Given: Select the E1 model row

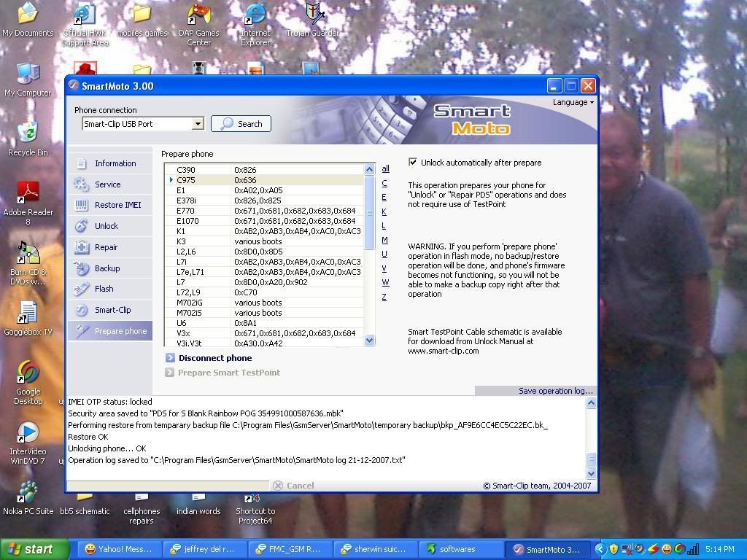Looking at the screenshot, I should point(264,190).
